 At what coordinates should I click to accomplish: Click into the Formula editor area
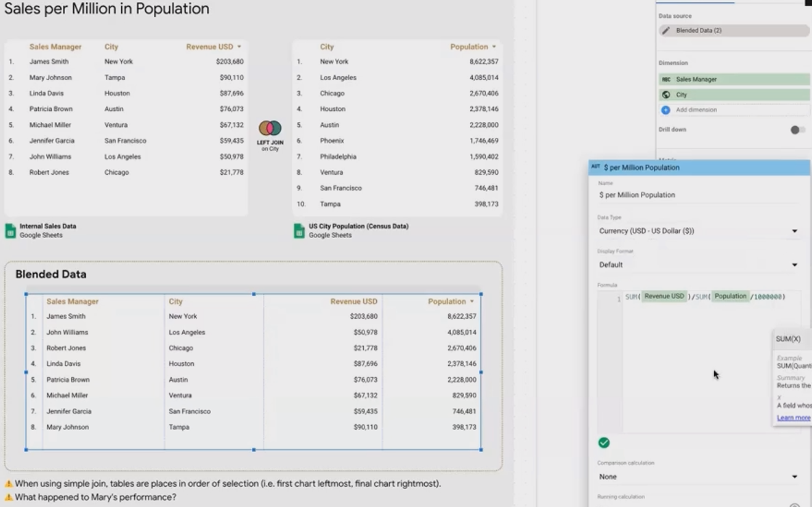(x=711, y=363)
